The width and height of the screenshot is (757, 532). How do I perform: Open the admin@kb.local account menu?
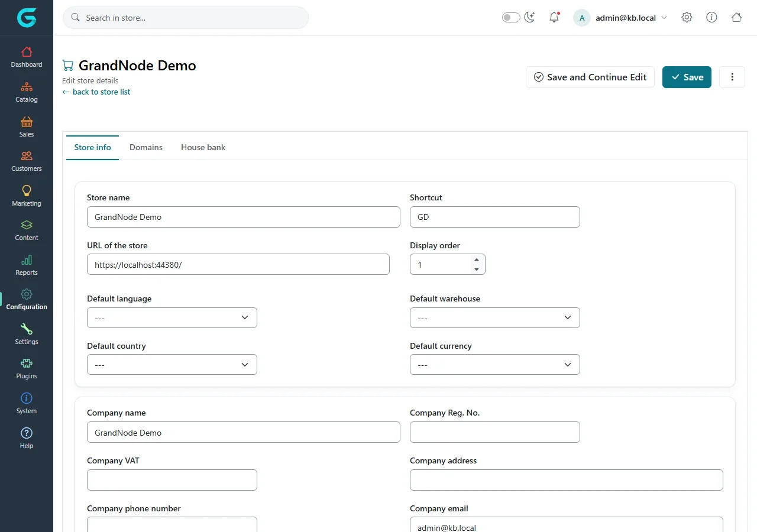click(x=621, y=18)
